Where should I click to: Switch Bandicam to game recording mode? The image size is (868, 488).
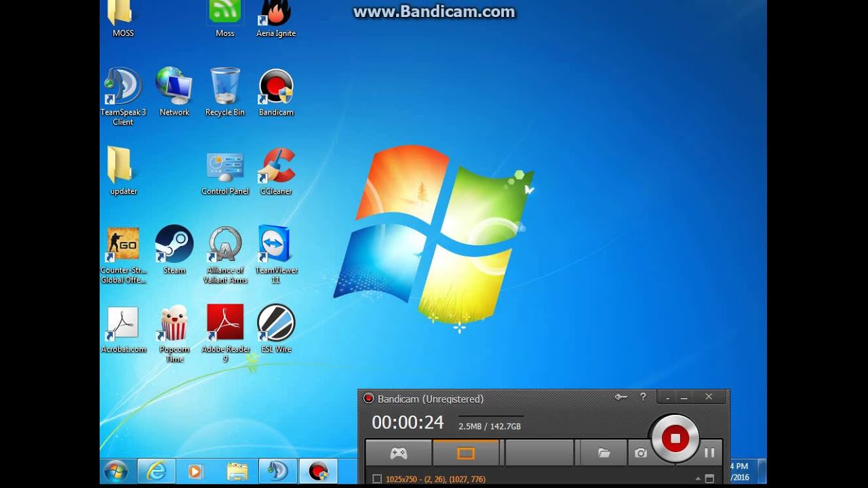pyautogui.click(x=398, y=453)
